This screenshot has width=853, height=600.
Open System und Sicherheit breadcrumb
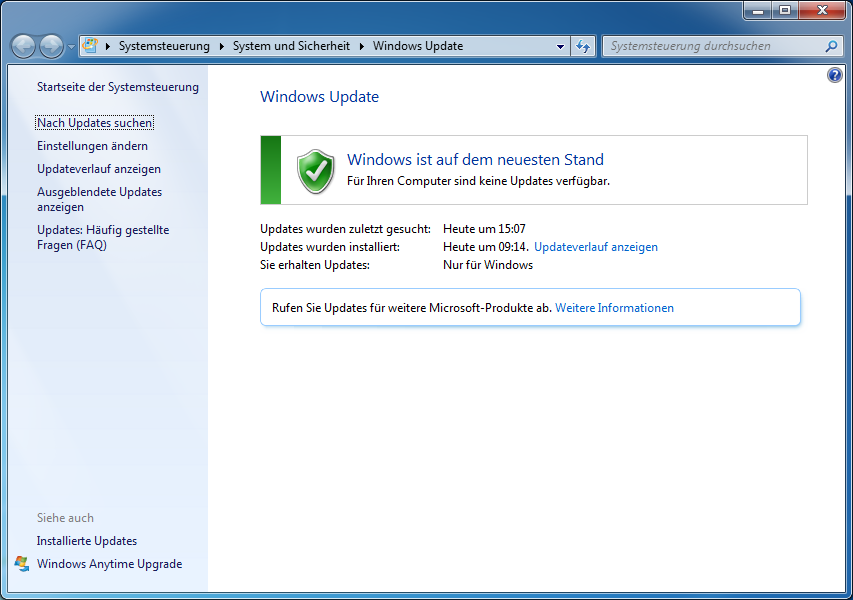[291, 46]
